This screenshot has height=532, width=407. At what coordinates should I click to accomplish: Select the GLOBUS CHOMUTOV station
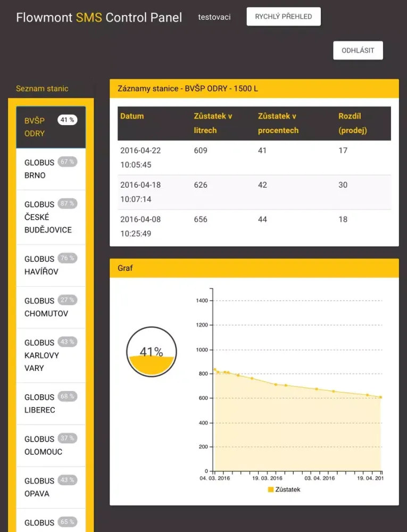pyautogui.click(x=51, y=307)
